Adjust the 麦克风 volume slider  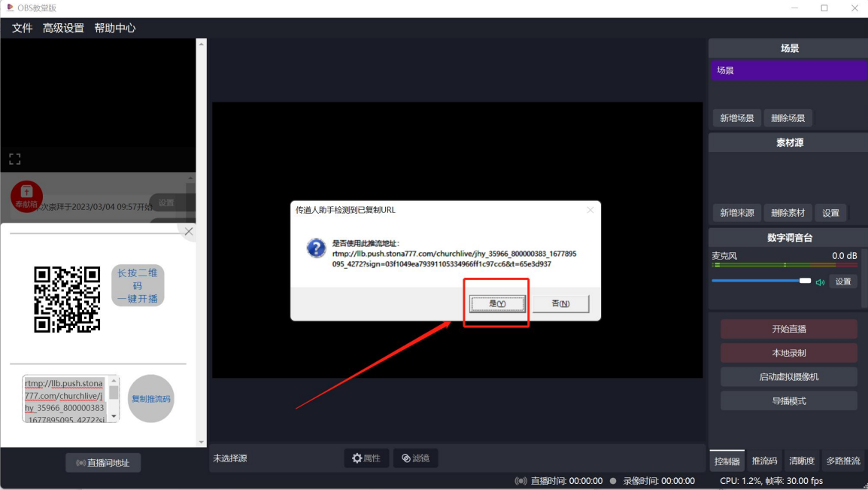tap(760, 281)
